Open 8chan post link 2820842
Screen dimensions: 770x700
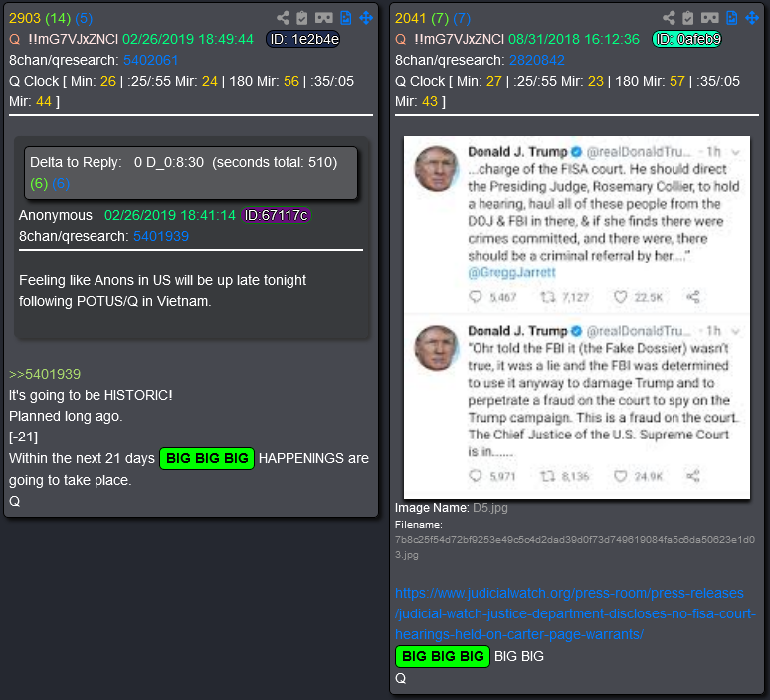(537, 60)
